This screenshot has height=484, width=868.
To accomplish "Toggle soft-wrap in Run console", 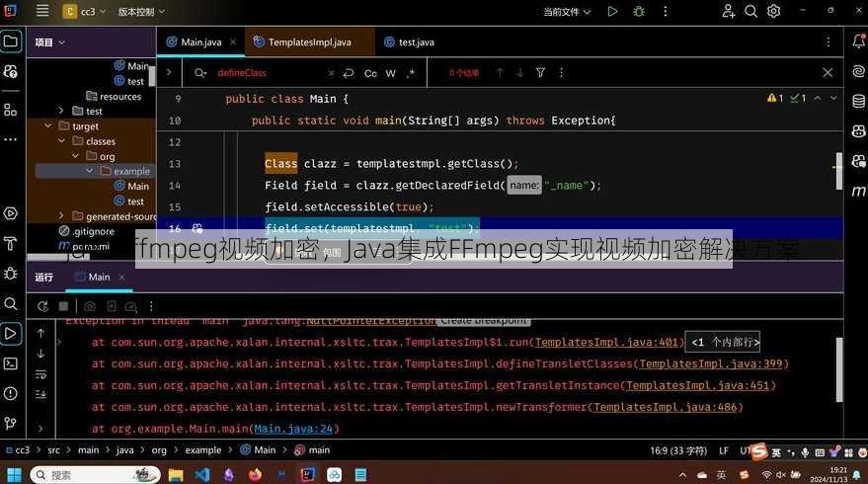I will click(40, 374).
